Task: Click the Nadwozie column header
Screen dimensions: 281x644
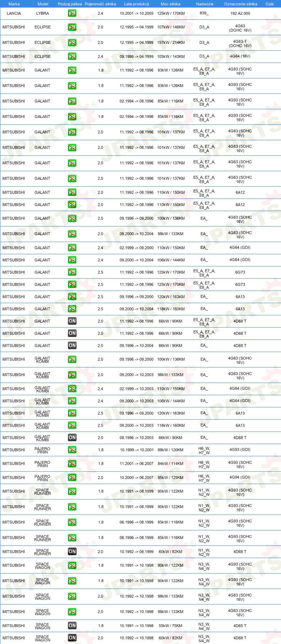Action: 205,4
